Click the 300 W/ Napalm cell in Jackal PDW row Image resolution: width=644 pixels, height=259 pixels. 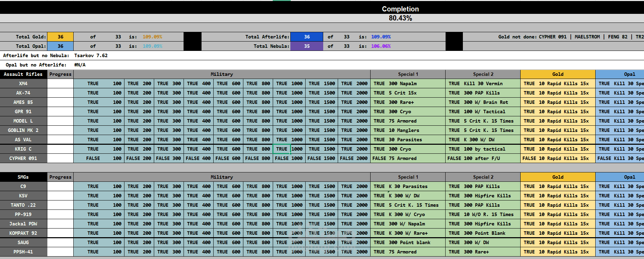tap(416, 224)
